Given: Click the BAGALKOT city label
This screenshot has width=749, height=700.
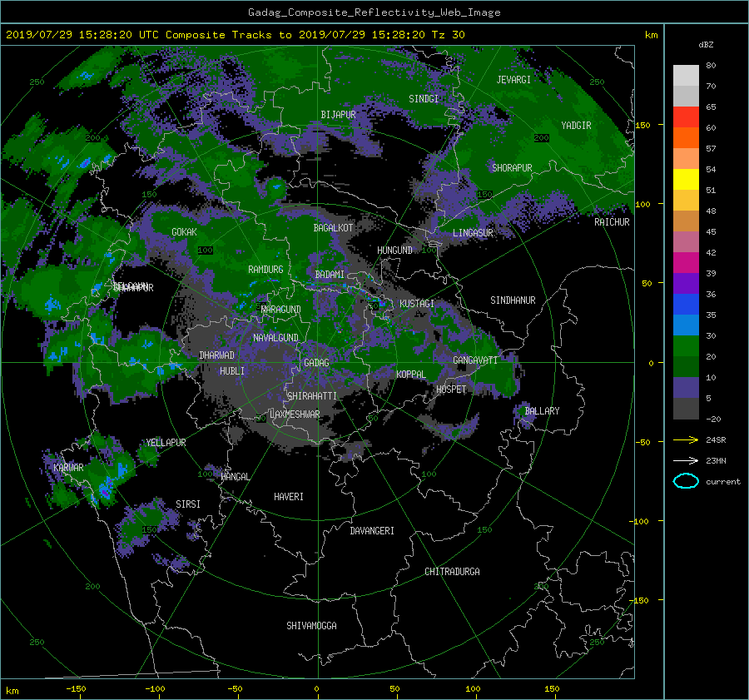Looking at the screenshot, I should pyautogui.click(x=333, y=228).
